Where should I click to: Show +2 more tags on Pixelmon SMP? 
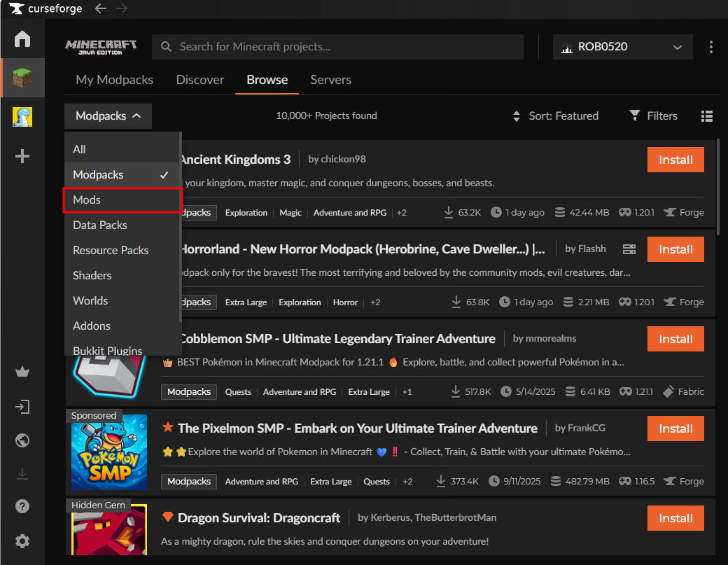point(407,482)
